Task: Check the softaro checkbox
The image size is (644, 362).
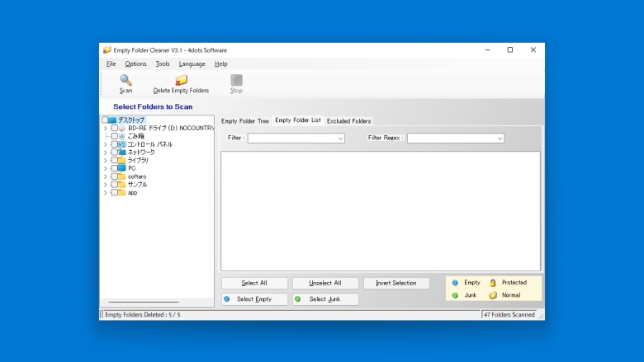Action: (114, 176)
